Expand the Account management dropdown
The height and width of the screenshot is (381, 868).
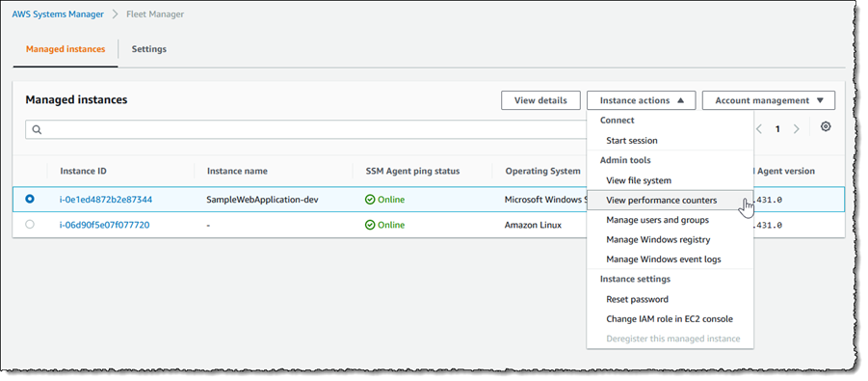pos(769,100)
